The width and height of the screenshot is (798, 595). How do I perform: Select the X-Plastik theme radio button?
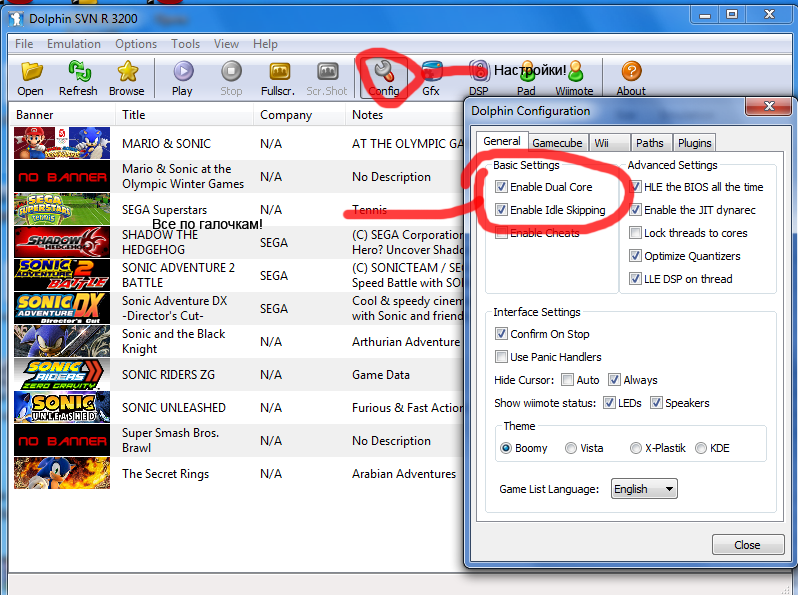pos(636,448)
